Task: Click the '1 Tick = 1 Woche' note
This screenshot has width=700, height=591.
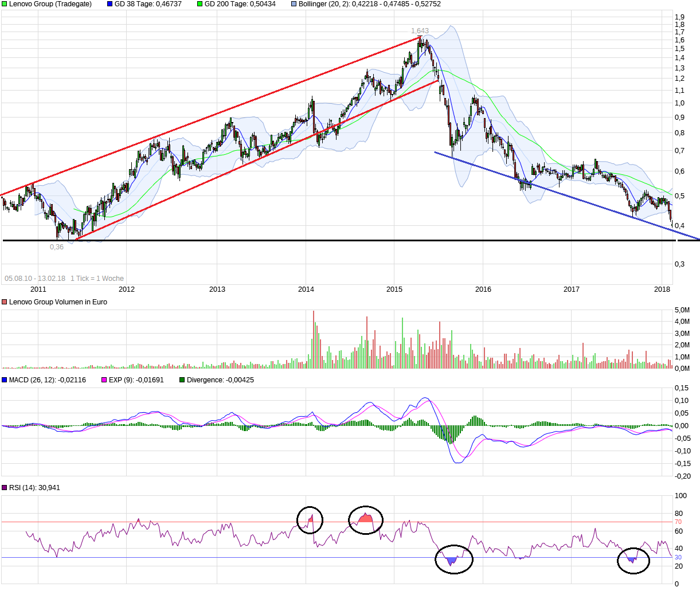Action: [x=97, y=279]
